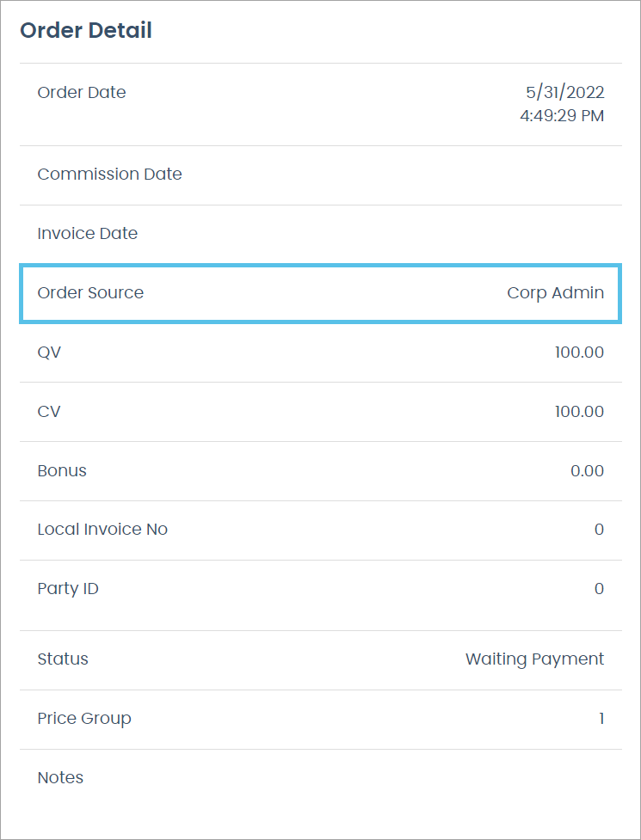Select the Waiting Payment status value
641x840 pixels.
[x=534, y=659]
